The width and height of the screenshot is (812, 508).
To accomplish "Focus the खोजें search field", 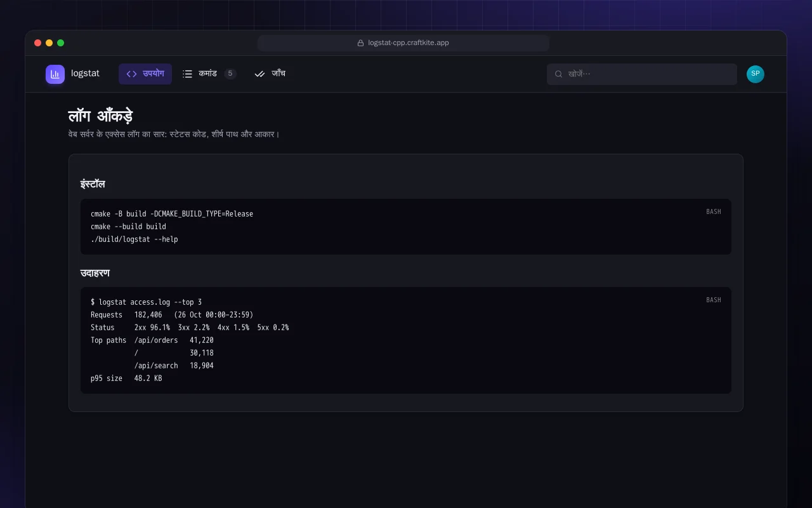I will coord(642,74).
